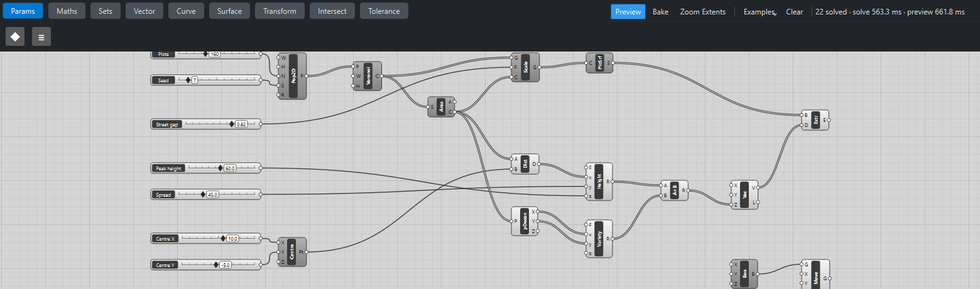This screenshot has width=980, height=289.
Task: Click the Peak height slider label
Action: (170, 168)
